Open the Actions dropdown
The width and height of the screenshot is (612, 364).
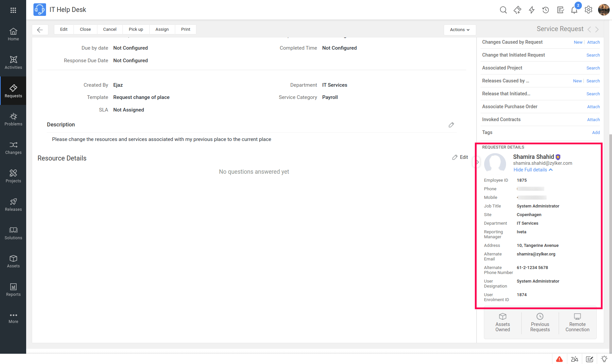(460, 30)
